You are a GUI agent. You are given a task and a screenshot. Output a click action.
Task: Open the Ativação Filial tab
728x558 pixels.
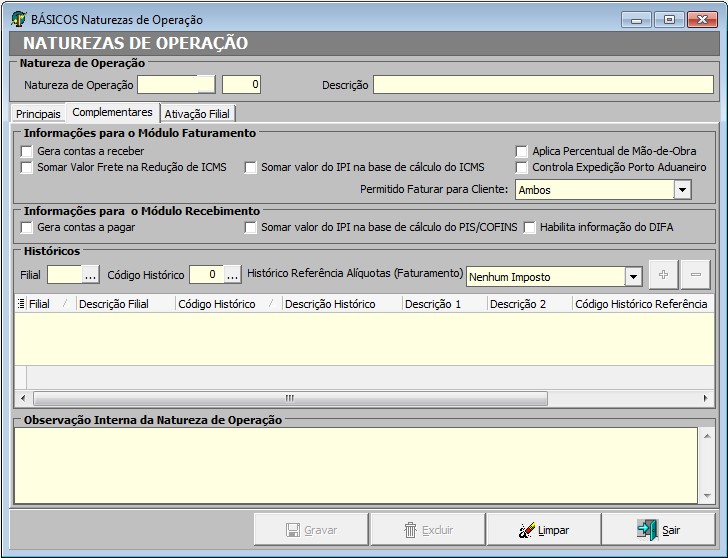pos(197,114)
